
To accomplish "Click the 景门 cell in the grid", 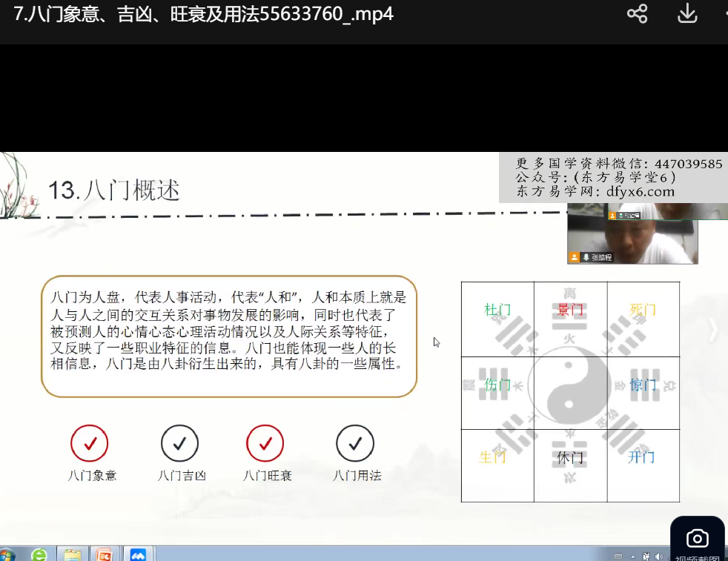I will [570, 310].
